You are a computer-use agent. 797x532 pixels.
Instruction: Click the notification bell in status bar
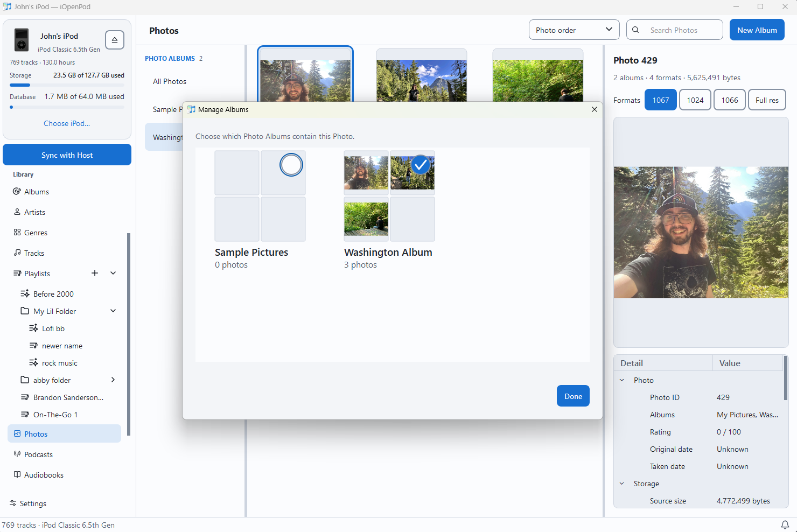pos(785,525)
